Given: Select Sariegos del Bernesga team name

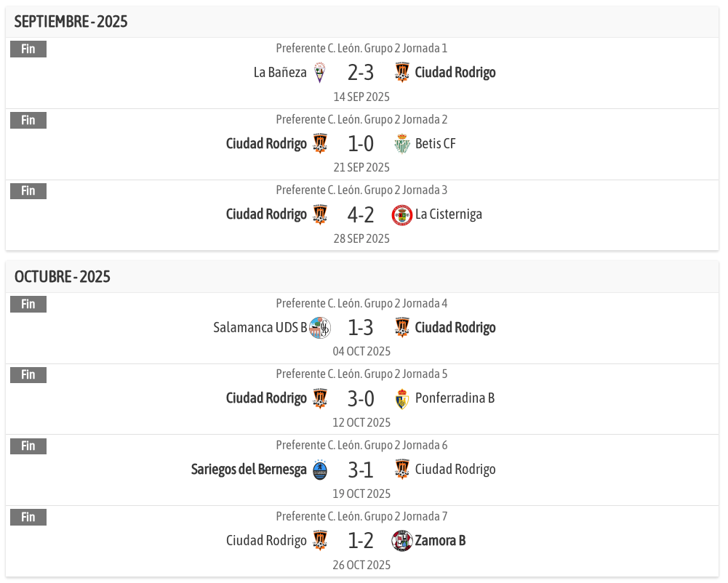Looking at the screenshot, I should coord(249,470).
